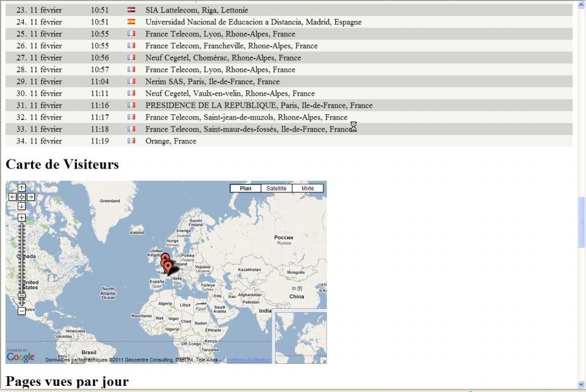Select 'Nerim SAS, Paris, Ile-de-France' entry
The height and width of the screenshot is (392, 586).
click(x=212, y=81)
